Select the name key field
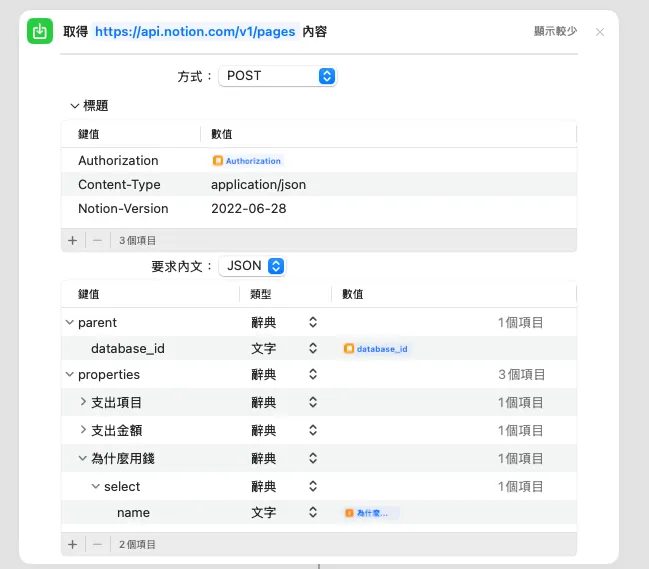The image size is (649, 569). tap(133, 513)
